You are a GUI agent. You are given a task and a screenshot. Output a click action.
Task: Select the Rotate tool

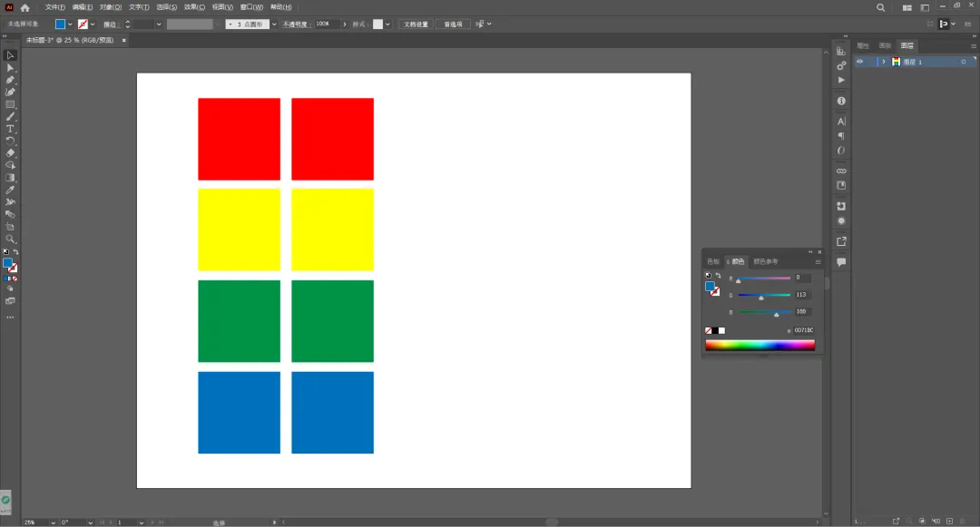click(10, 141)
